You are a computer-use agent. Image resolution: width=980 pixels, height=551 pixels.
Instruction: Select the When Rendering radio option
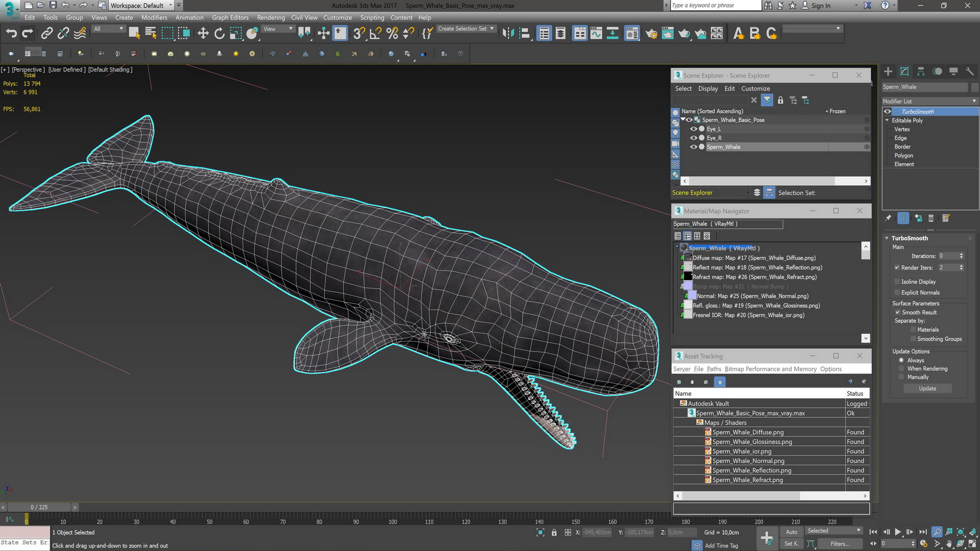click(x=901, y=369)
